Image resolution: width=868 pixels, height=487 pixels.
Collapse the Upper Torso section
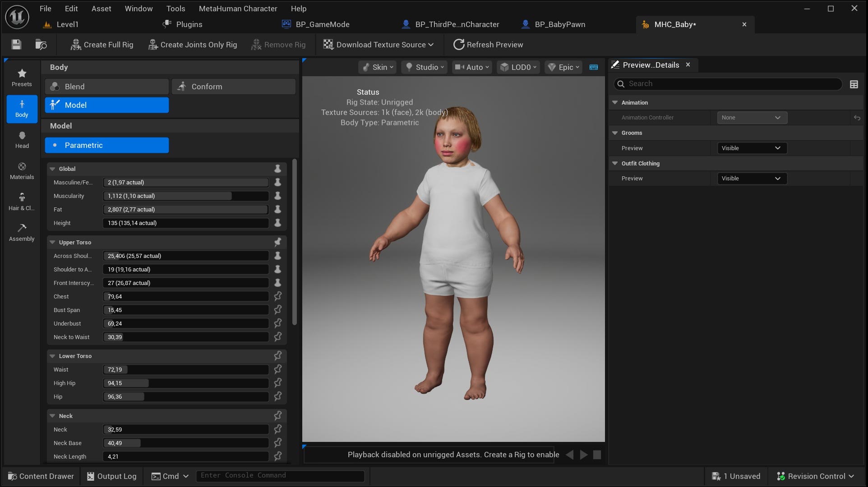coord(52,242)
